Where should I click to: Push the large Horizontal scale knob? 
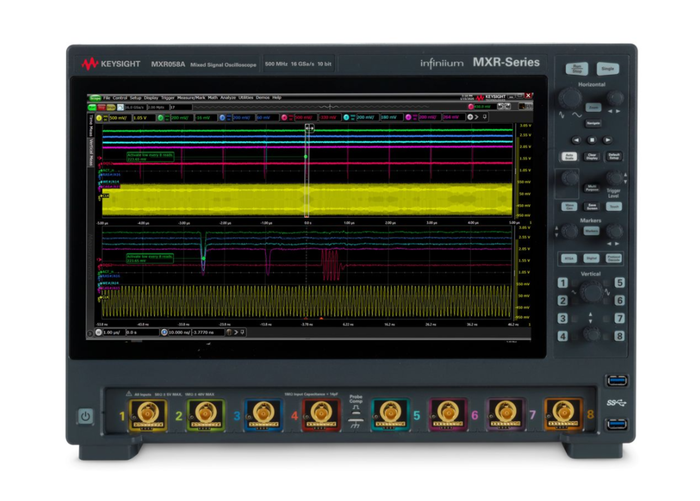click(570, 98)
